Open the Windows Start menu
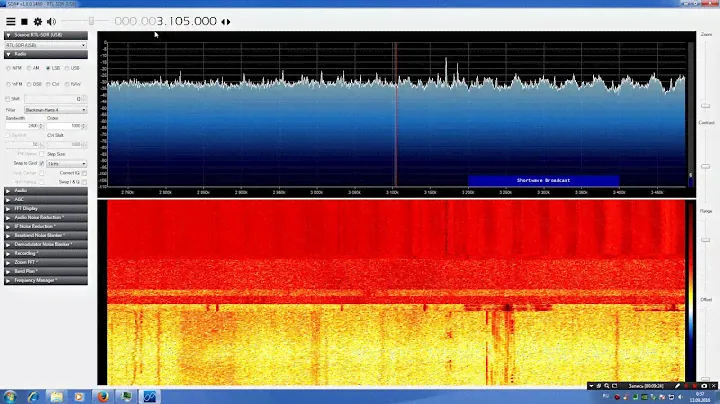 point(11,396)
